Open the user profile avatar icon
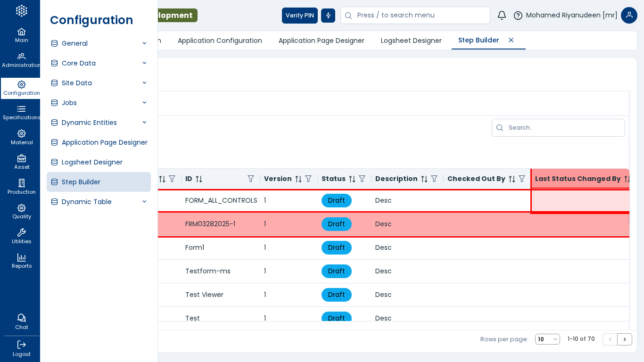 coord(629,15)
